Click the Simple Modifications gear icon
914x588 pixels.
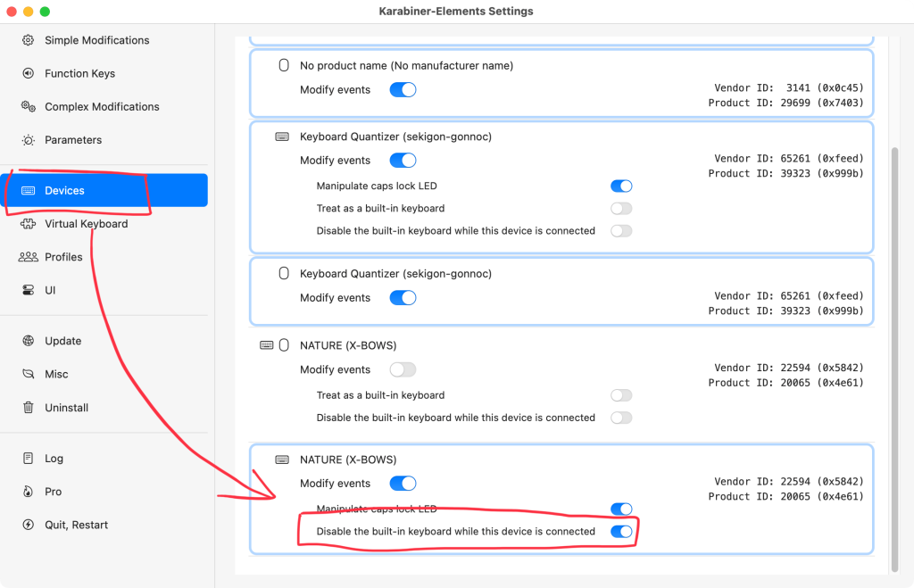point(28,40)
